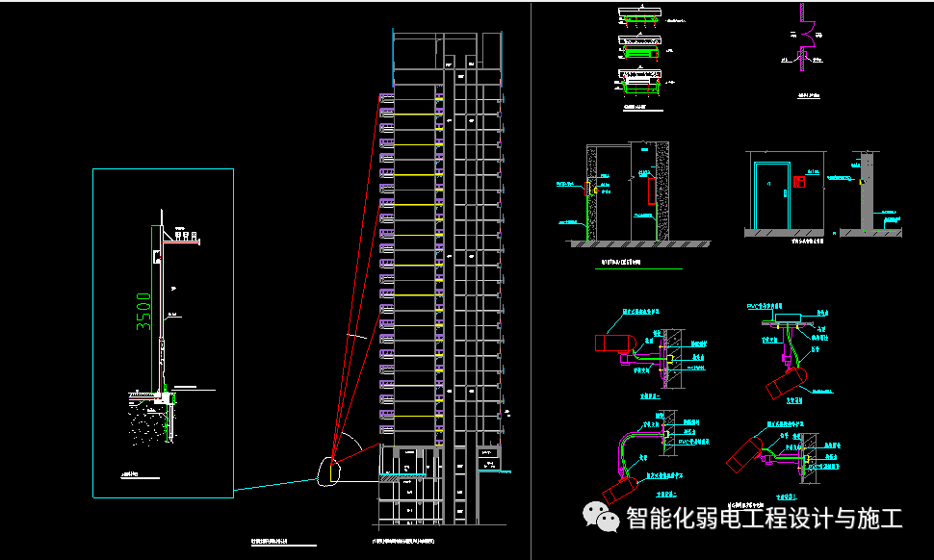Select the red access control device in the left door detail

coord(587,188)
